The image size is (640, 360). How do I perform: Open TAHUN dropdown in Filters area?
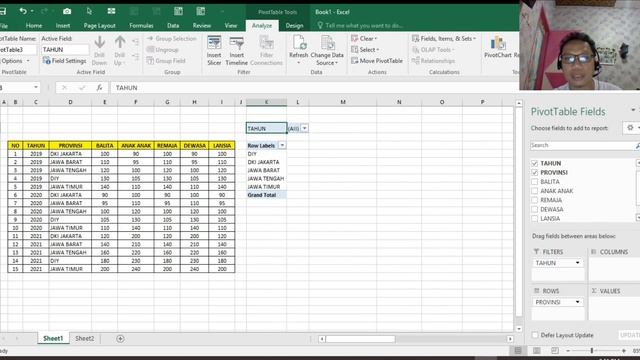[x=577, y=263]
